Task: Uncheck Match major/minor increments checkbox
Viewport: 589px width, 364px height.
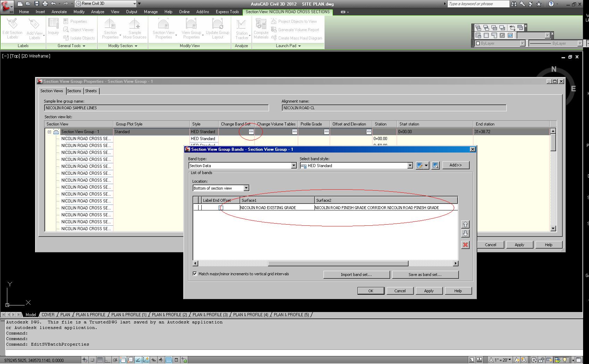Action: 195,274
